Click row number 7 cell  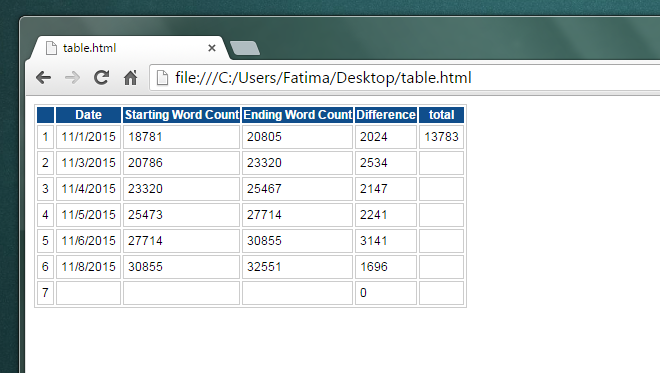[45, 293]
